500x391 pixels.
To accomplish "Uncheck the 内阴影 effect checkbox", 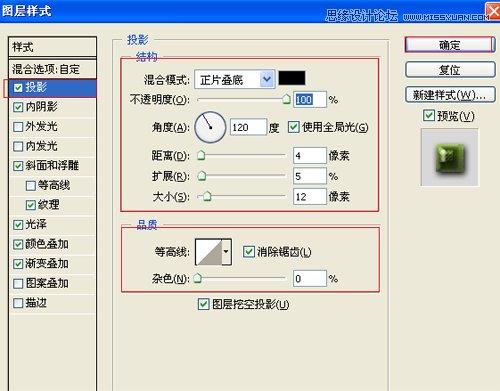I will click(18, 107).
